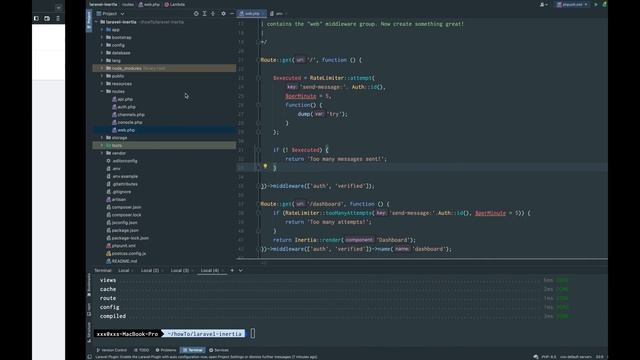Open the phpunit.xml run configuration dropdown

(572, 4)
